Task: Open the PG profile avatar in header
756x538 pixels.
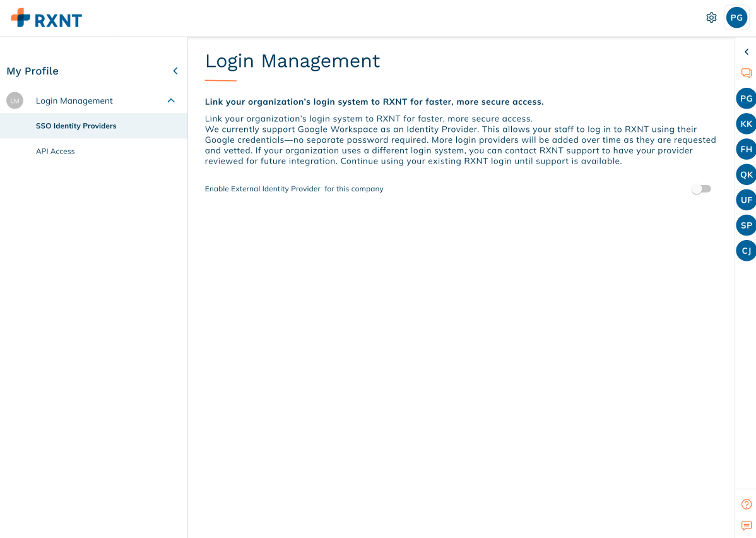Action: (736, 18)
